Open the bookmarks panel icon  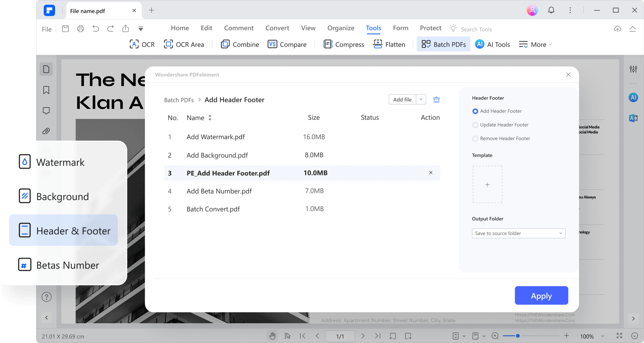click(46, 90)
